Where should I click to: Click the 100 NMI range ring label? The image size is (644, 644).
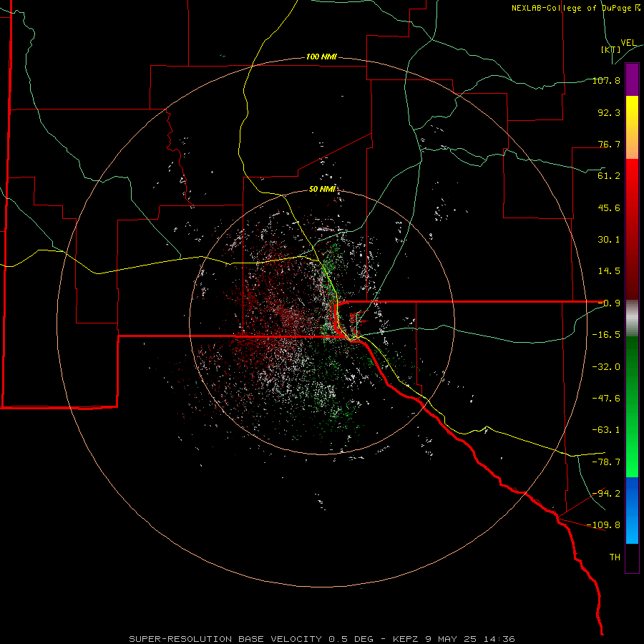pyautogui.click(x=321, y=57)
